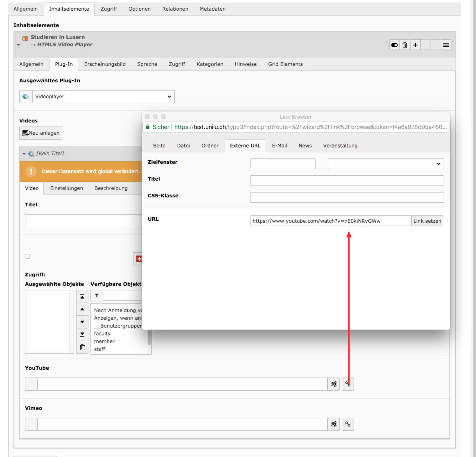Switch Link Browser to Seite tab
Viewport: 476px width, 457px height.
point(159,146)
